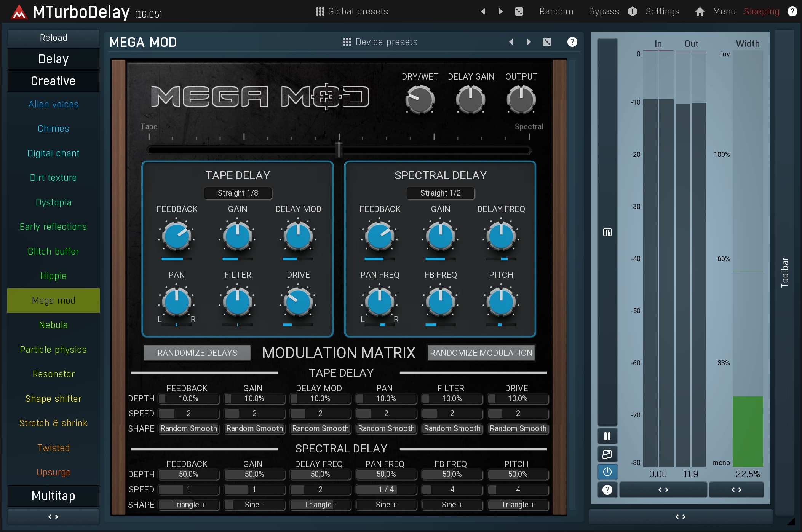Select the Glitch buffer preset
Viewport: 802px width, 532px height.
tap(53, 252)
